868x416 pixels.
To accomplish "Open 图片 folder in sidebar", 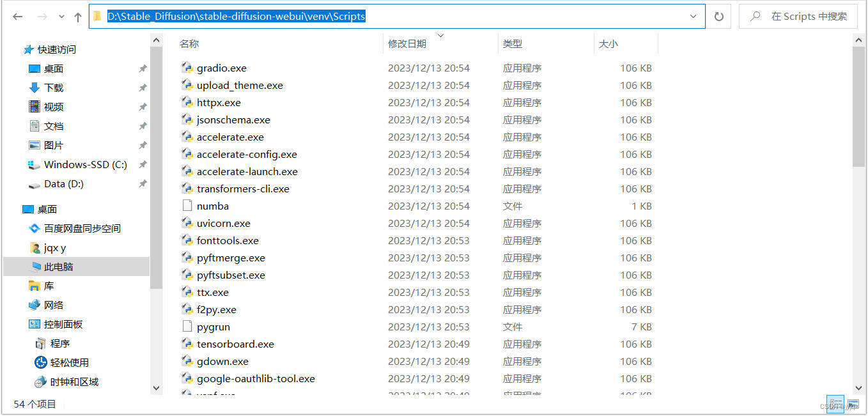I will (x=46, y=145).
